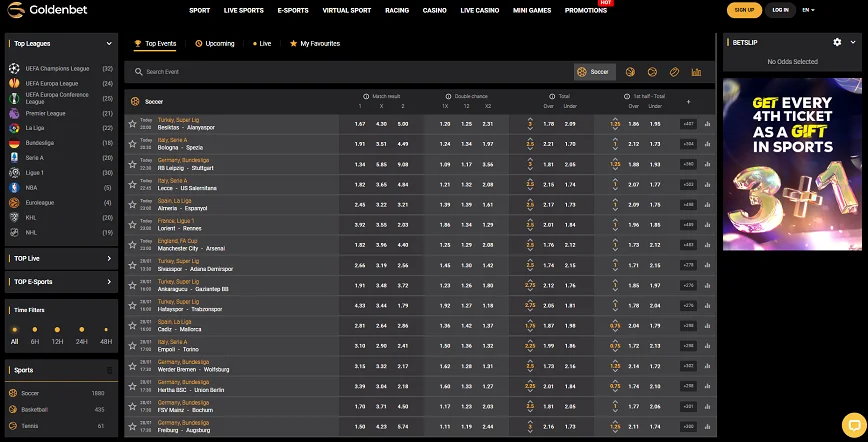The height and width of the screenshot is (442, 868).
Task: Go to the CASINO section
Action: coord(435,11)
